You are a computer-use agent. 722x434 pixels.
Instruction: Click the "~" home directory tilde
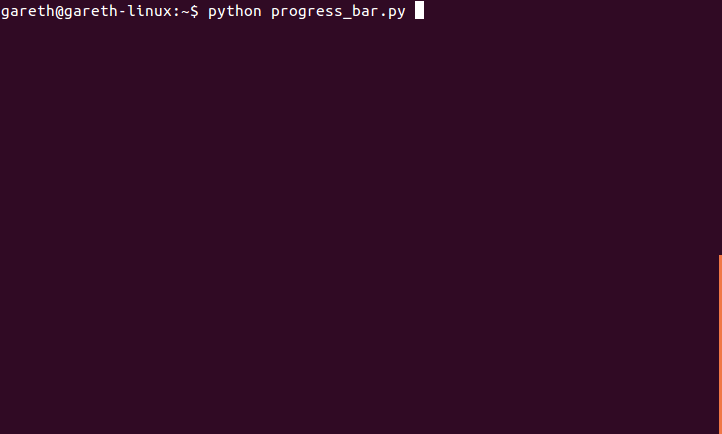185,11
